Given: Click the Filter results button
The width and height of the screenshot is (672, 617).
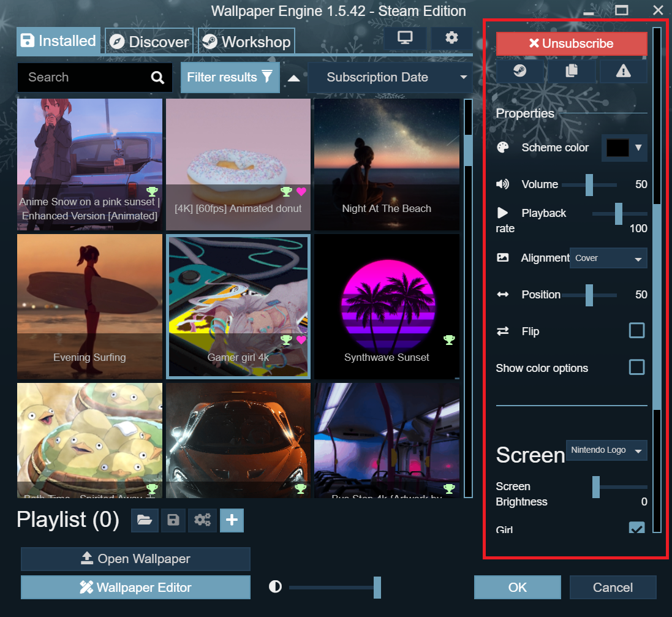Looking at the screenshot, I should [x=230, y=78].
